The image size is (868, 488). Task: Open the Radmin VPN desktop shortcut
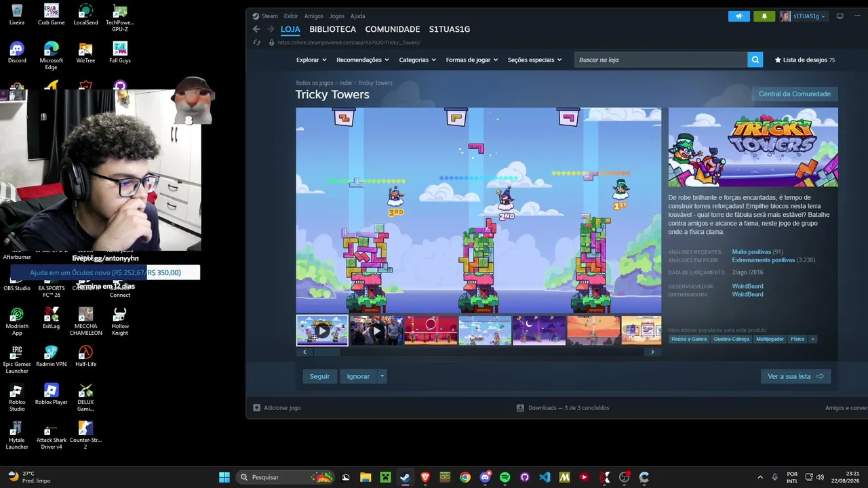point(51,357)
